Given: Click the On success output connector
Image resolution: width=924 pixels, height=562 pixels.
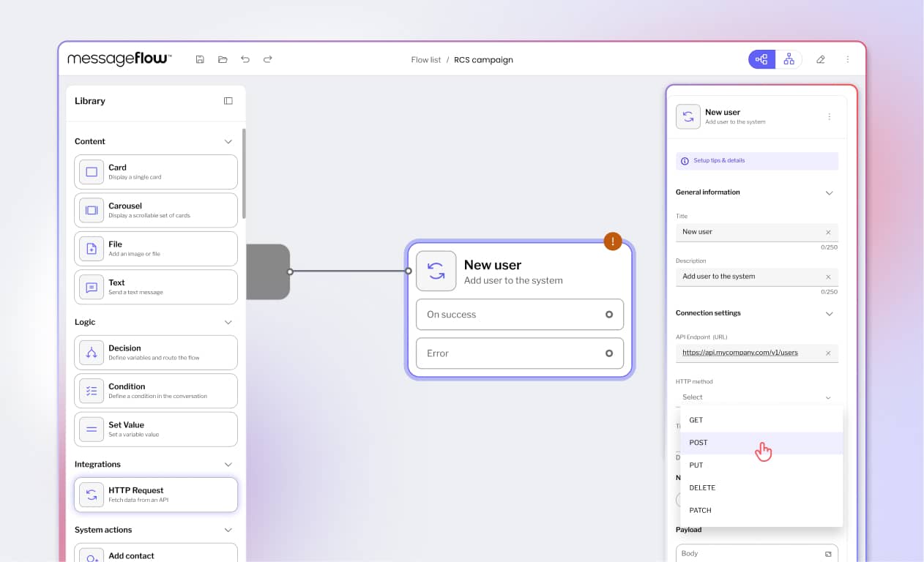Looking at the screenshot, I should [x=609, y=315].
